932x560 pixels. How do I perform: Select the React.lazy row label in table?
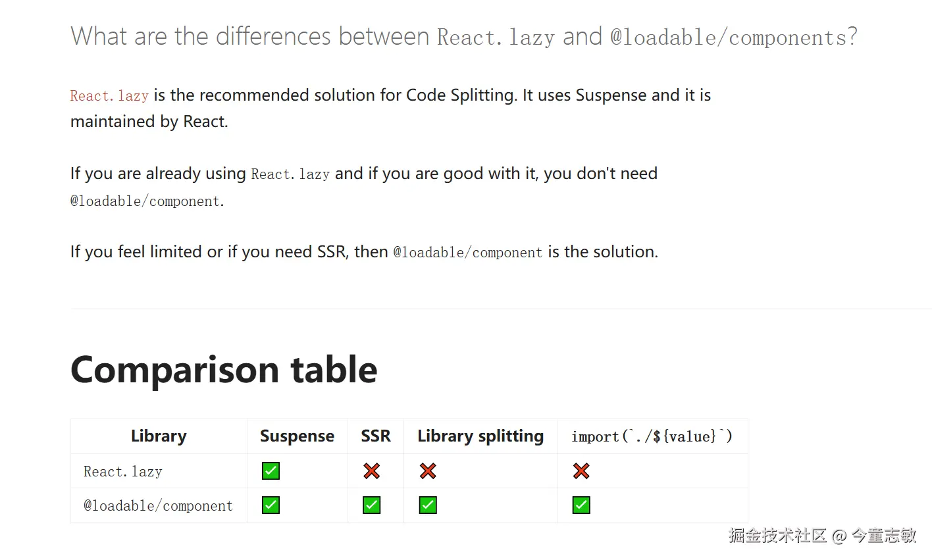coord(123,472)
